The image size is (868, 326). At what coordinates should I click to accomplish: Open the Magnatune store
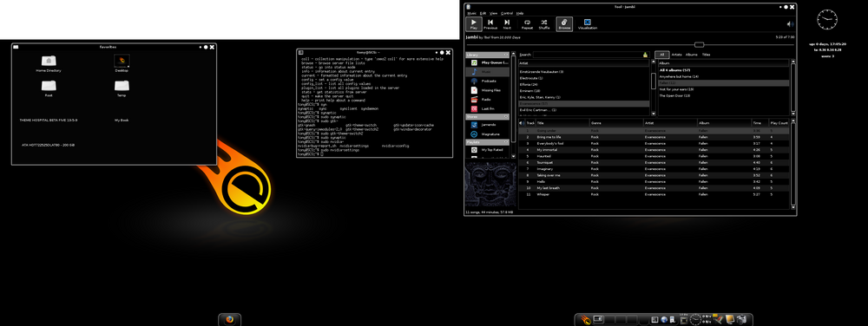pyautogui.click(x=487, y=134)
